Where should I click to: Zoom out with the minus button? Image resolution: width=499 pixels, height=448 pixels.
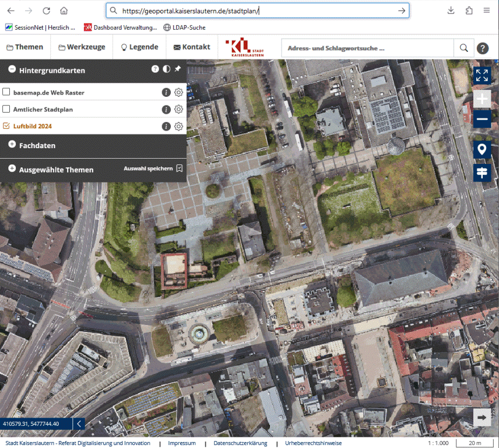(482, 120)
